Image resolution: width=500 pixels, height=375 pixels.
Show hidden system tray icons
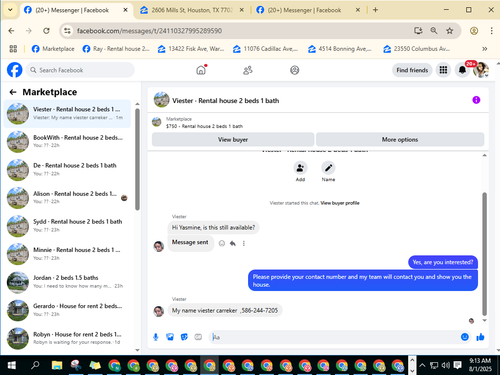pyautogui.click(x=422, y=365)
